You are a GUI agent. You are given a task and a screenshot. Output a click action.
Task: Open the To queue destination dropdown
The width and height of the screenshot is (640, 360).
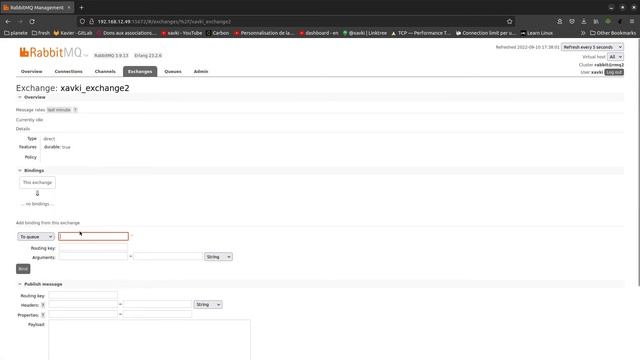pos(36,237)
